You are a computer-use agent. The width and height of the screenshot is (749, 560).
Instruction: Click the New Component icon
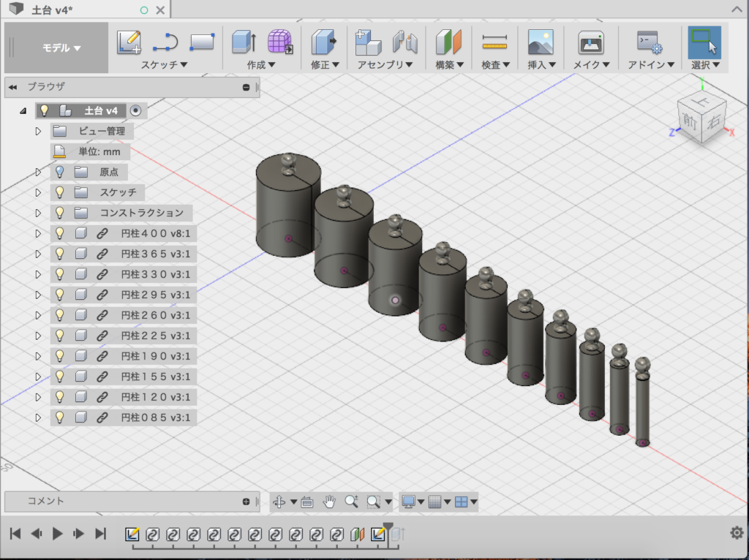click(368, 42)
